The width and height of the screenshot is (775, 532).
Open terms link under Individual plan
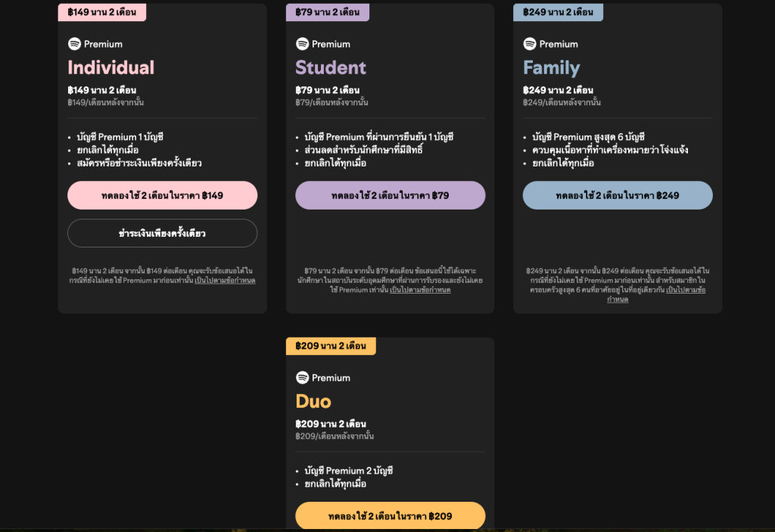click(225, 280)
